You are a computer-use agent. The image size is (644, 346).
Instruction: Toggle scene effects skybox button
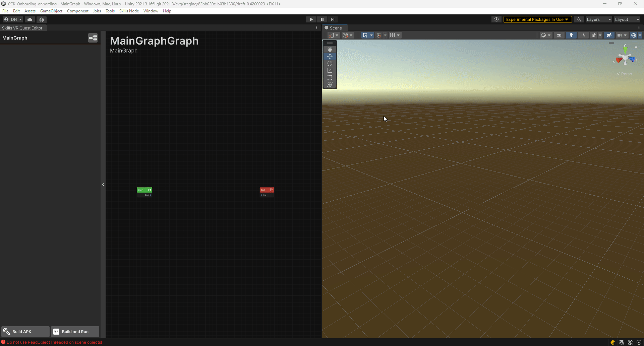pos(593,35)
